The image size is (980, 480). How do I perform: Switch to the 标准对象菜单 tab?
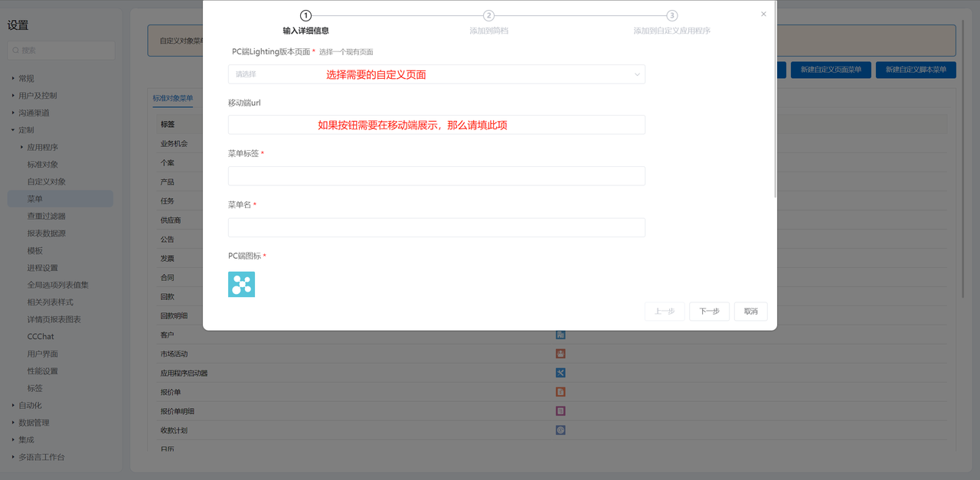[172, 98]
